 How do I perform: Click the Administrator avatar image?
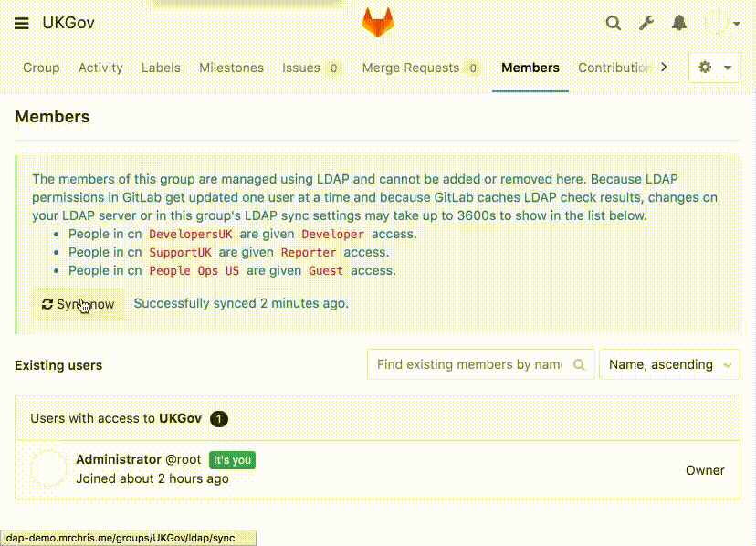[x=48, y=468]
